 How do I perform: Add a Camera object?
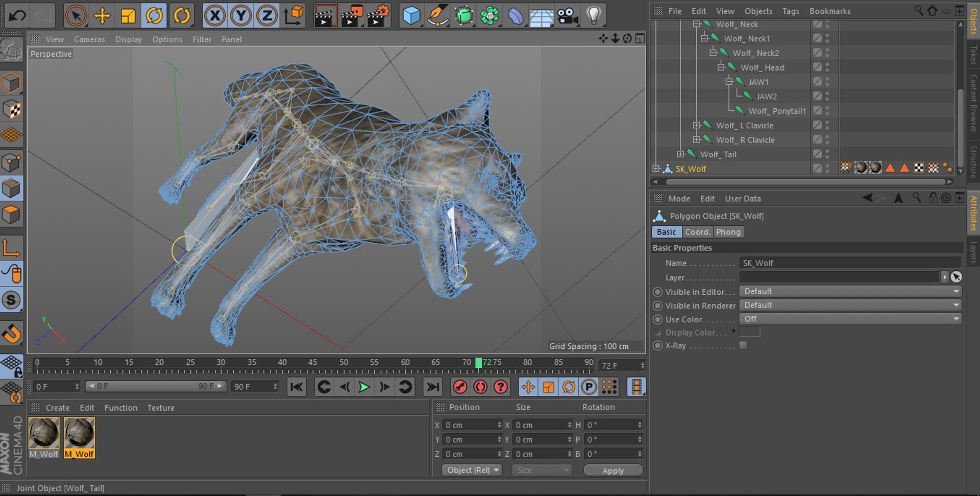568,16
